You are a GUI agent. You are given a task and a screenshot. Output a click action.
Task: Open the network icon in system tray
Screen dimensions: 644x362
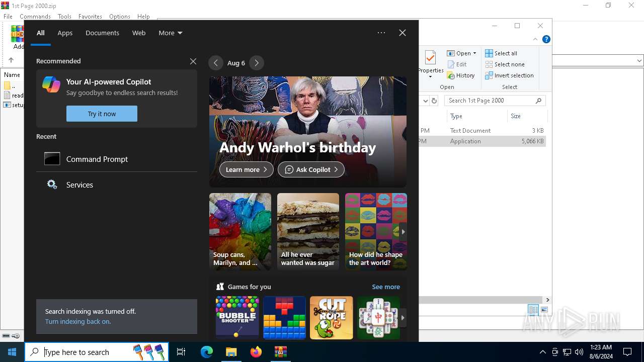coord(567,352)
